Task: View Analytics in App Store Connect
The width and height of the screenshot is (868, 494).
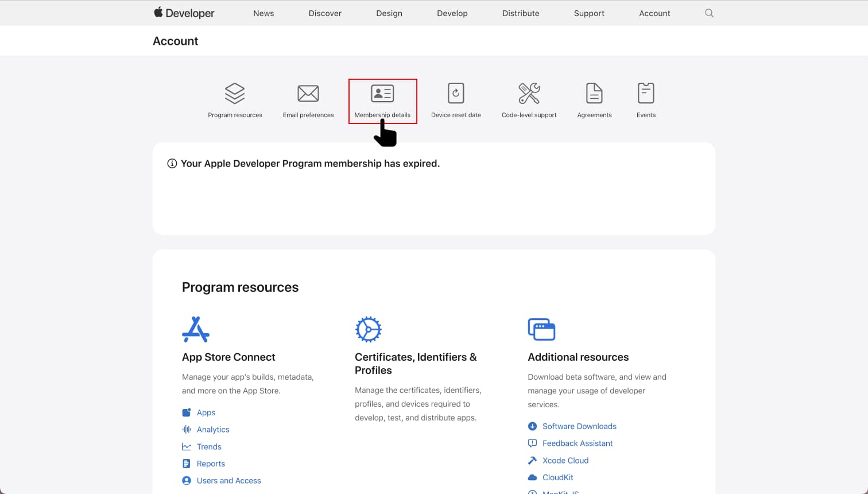Action: [213, 429]
